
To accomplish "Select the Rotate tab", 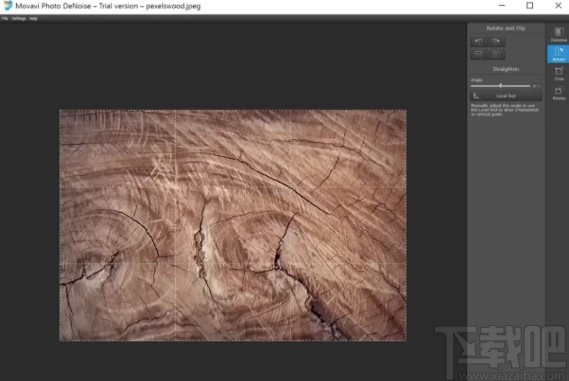I will point(558,54).
